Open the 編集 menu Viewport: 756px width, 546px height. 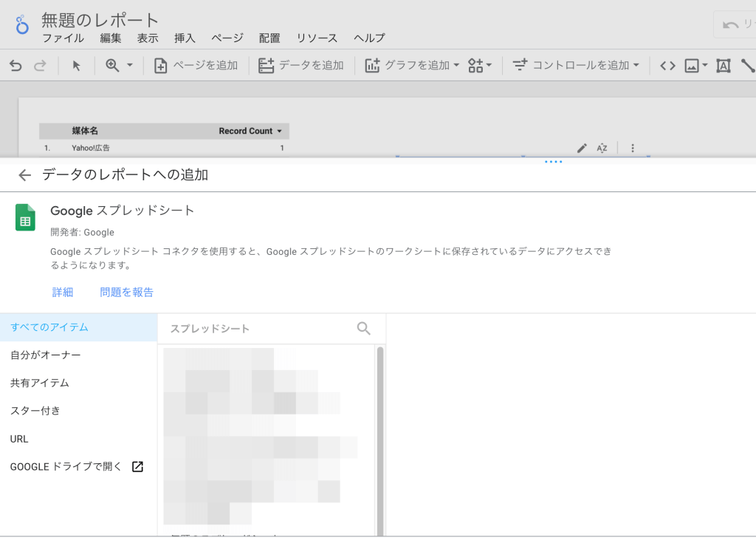click(x=111, y=38)
